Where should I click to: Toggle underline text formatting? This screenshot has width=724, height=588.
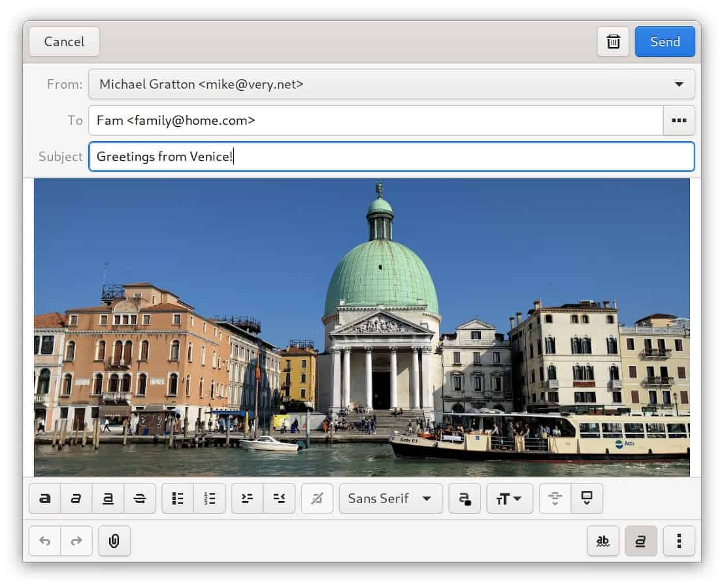point(108,498)
